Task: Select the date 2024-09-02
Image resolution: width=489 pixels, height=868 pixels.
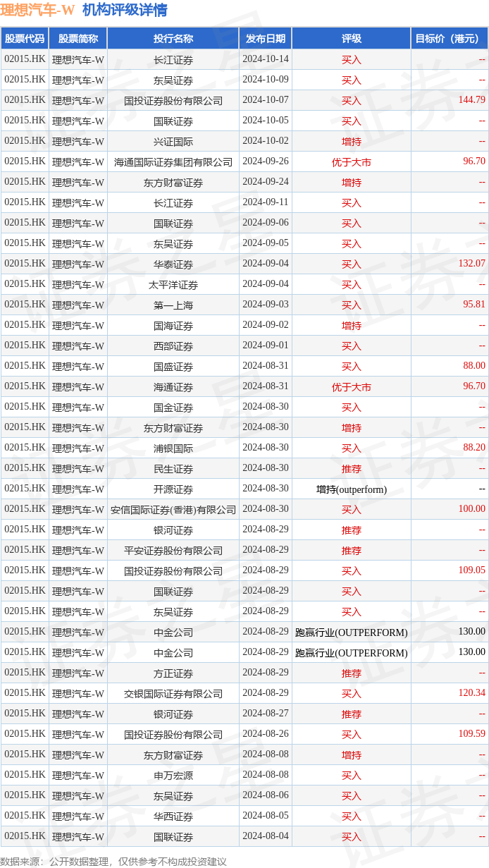Action: (x=266, y=325)
